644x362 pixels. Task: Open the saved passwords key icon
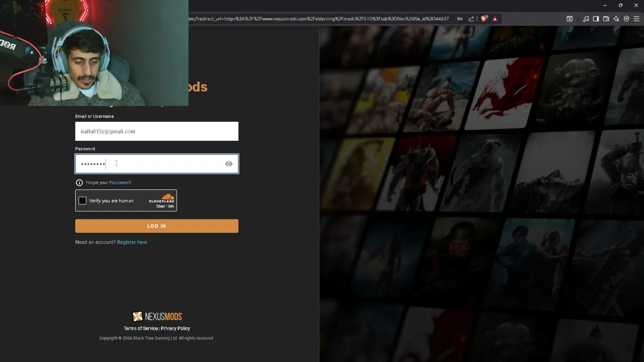(x=460, y=19)
